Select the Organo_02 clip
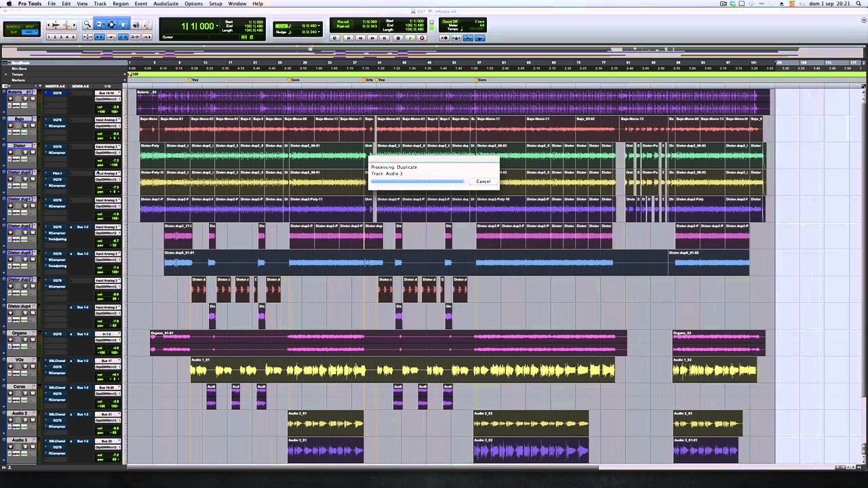The width and height of the screenshot is (868, 488). pyautogui.click(x=719, y=343)
